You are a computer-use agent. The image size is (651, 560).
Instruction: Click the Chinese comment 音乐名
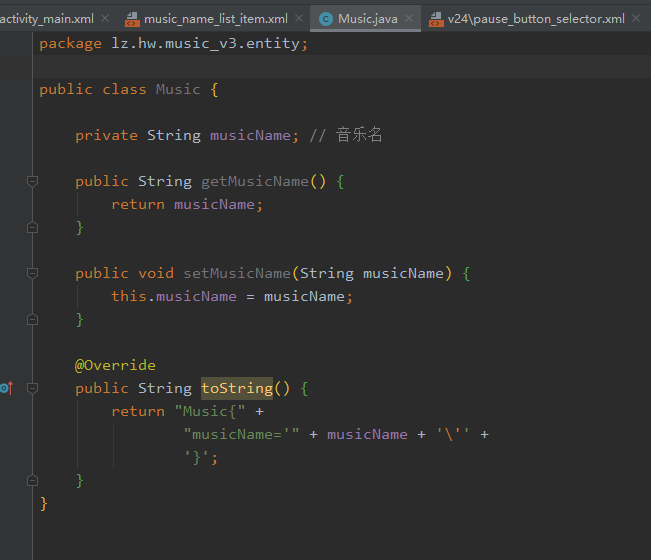point(359,135)
